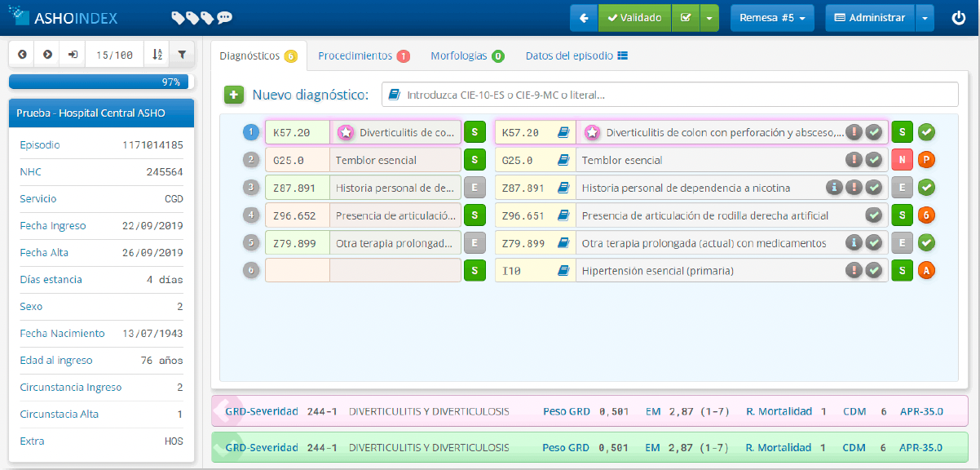Click Fecha Ingreso value 22/09/2019
Screen dimensions: 980x470
click(x=152, y=226)
